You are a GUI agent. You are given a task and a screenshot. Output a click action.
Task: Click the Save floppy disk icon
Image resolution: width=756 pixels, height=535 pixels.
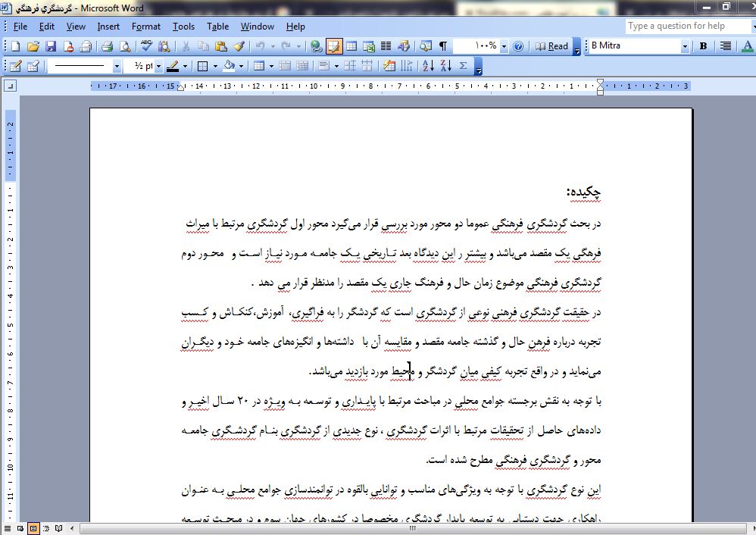pyautogui.click(x=50, y=46)
